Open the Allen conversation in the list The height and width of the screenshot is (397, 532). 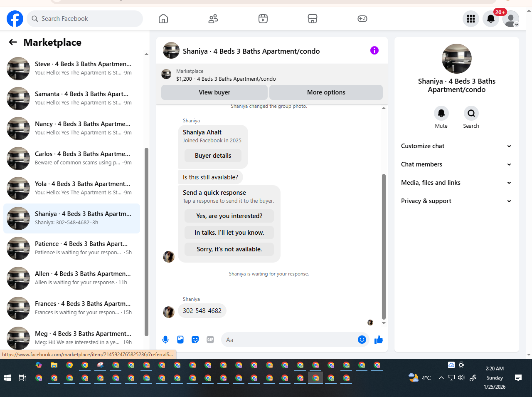click(x=71, y=278)
